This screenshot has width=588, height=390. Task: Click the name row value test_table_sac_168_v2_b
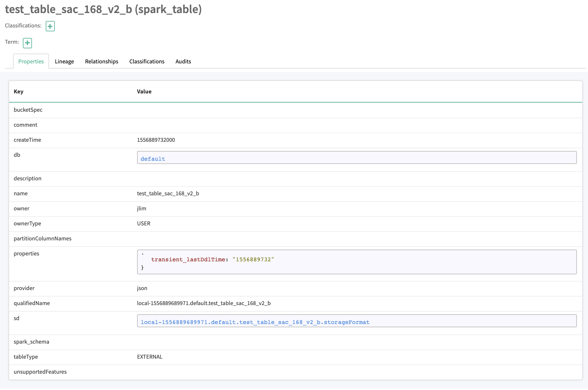168,193
